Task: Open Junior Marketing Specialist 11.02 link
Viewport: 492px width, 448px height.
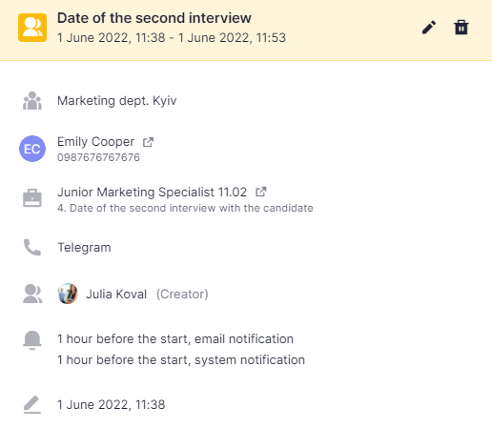Action: click(x=152, y=192)
